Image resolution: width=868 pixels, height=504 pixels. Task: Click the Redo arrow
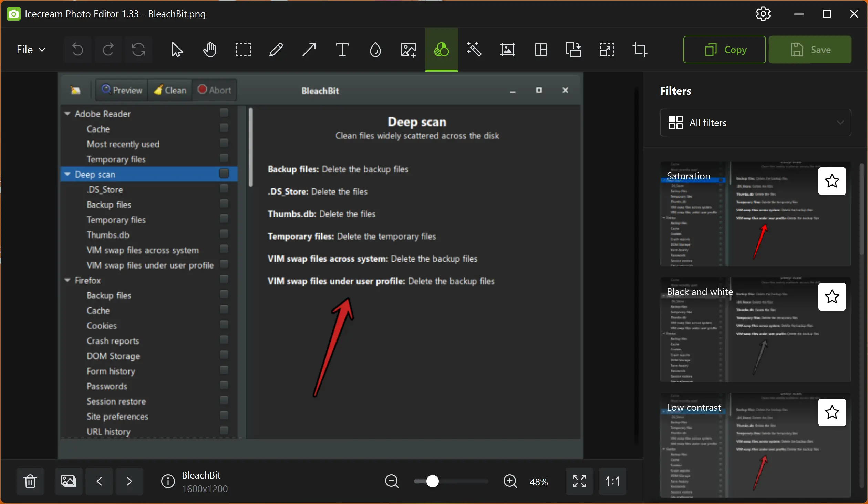108,50
